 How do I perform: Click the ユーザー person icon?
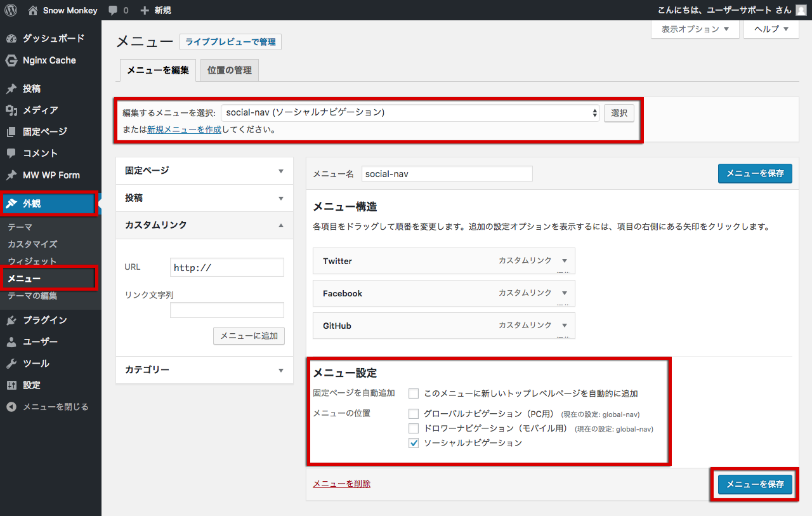point(11,342)
